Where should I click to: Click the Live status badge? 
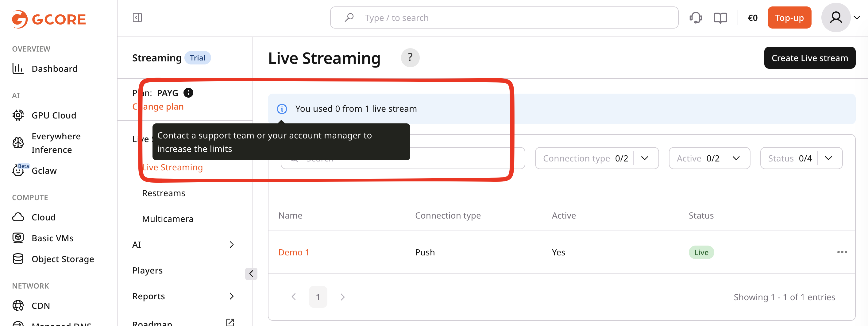pos(701,252)
